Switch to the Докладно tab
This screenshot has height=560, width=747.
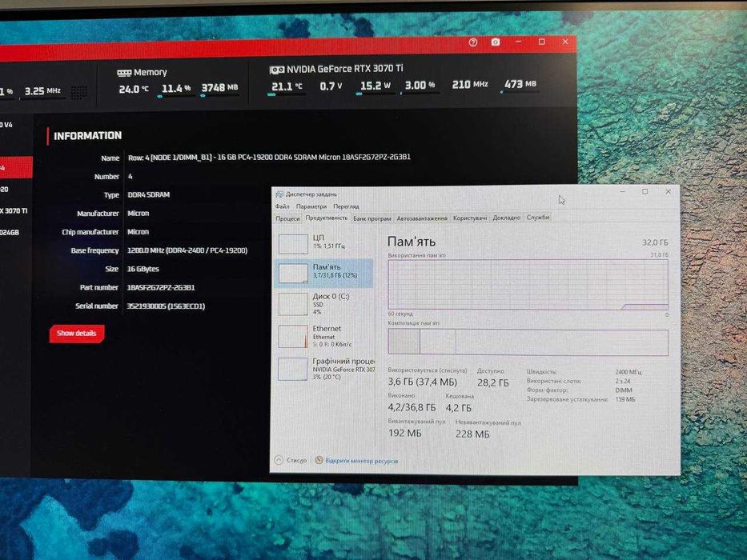point(507,218)
